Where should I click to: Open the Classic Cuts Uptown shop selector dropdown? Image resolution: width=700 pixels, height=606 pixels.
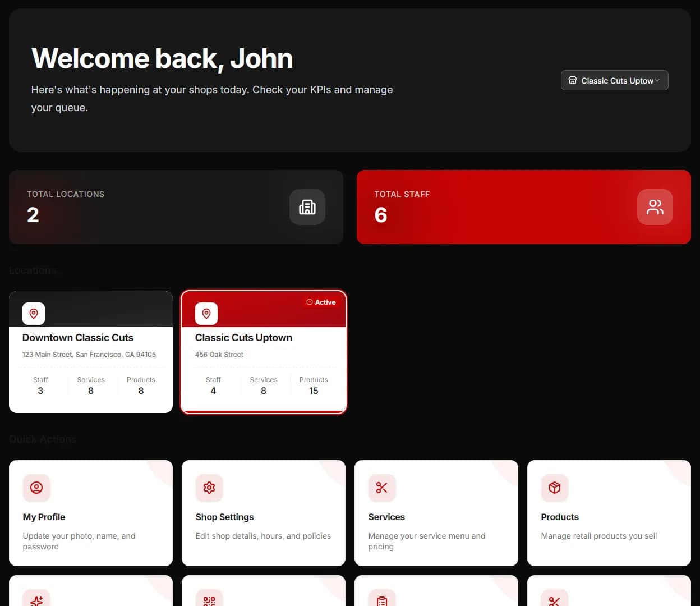[x=614, y=80]
